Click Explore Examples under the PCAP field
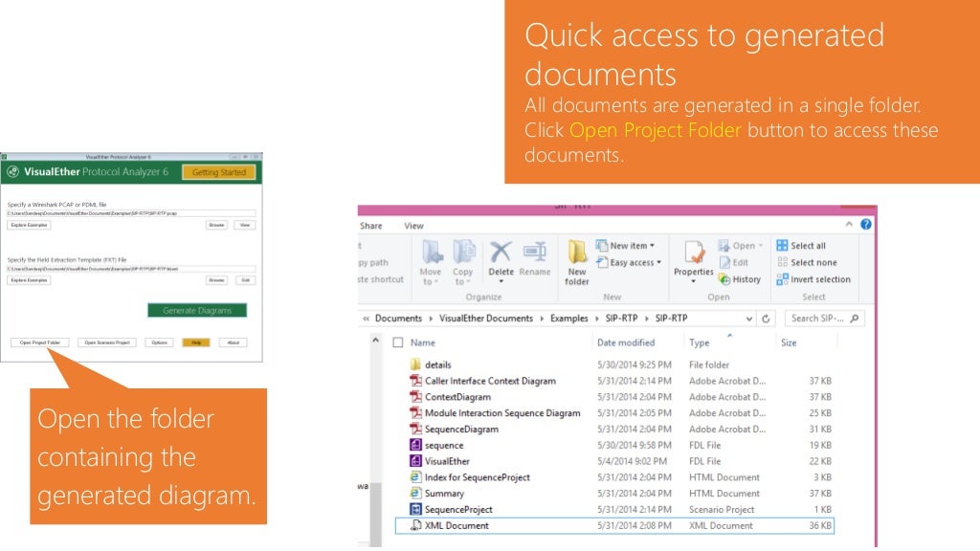This screenshot has width=980, height=551. tap(29, 225)
